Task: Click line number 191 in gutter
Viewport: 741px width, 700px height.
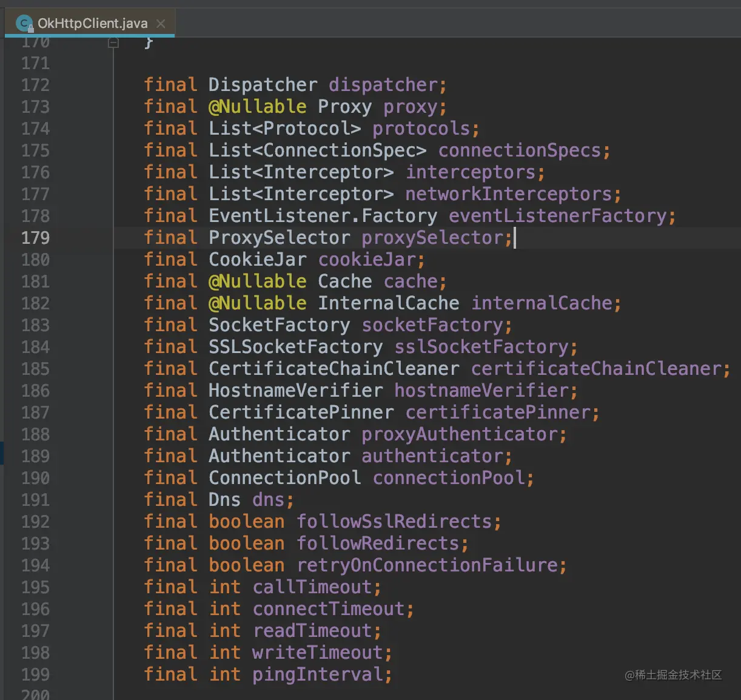Action: (x=35, y=500)
